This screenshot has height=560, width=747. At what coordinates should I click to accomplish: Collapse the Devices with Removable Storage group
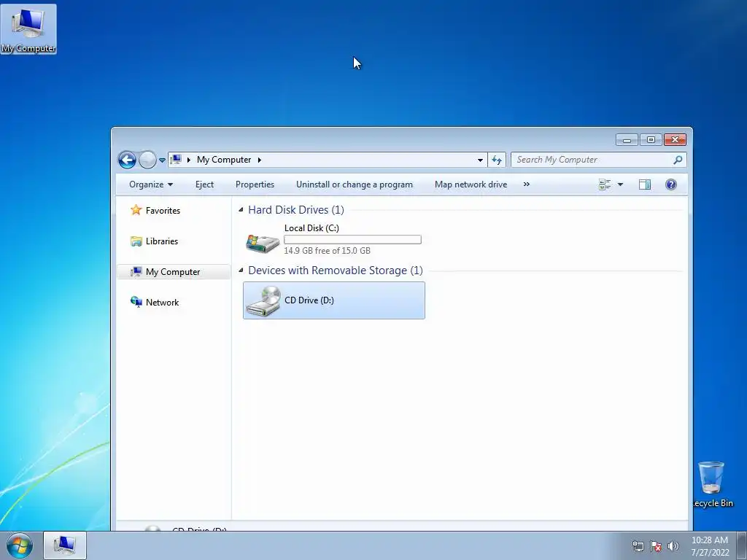241,270
